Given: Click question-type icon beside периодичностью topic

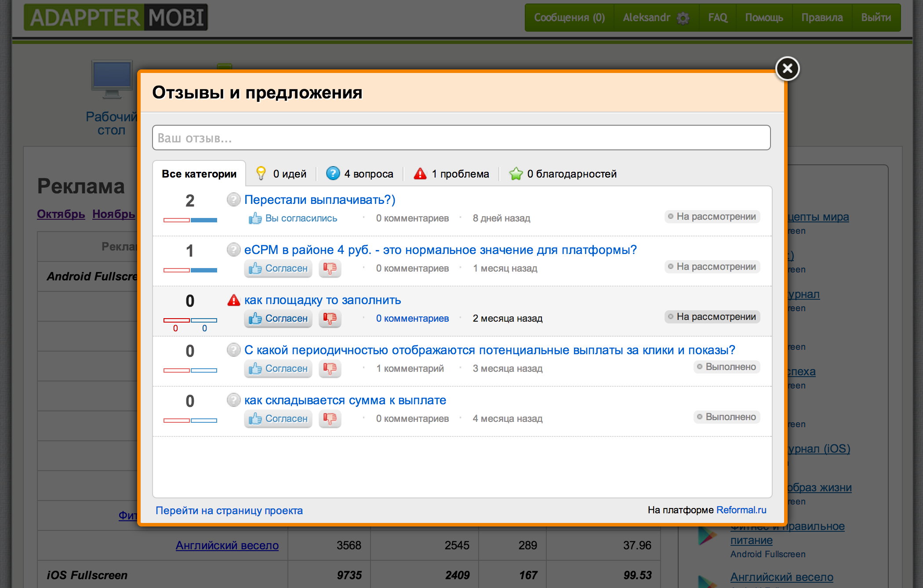Looking at the screenshot, I should [x=233, y=350].
